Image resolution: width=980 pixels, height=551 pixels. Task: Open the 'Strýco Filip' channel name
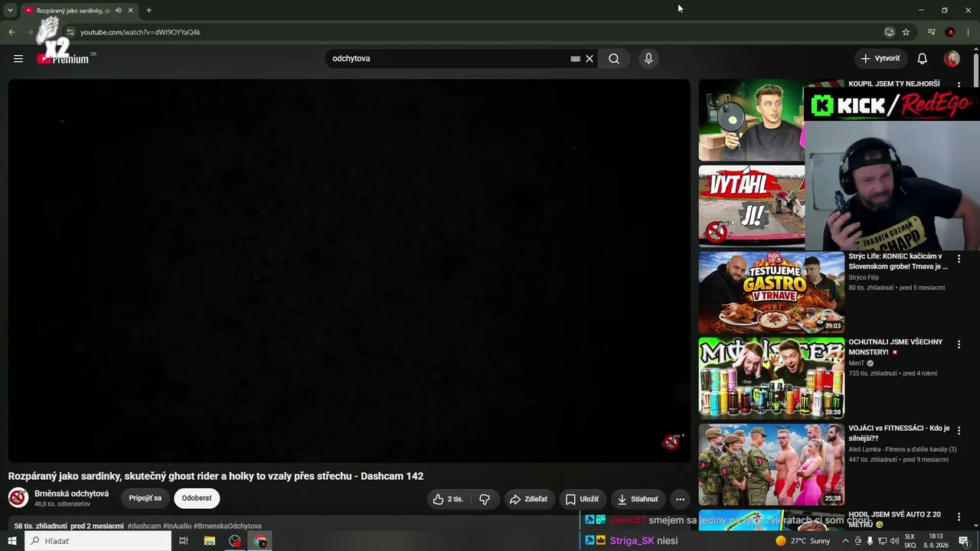point(864,277)
